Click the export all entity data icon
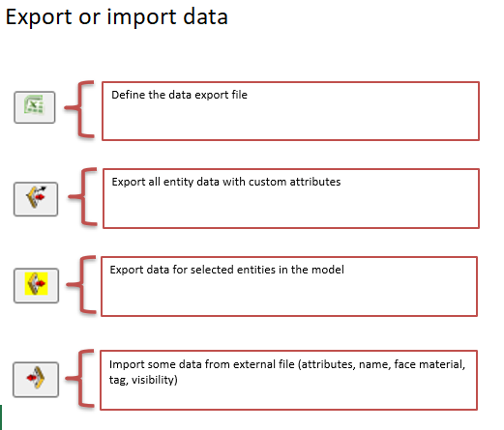 (36, 199)
